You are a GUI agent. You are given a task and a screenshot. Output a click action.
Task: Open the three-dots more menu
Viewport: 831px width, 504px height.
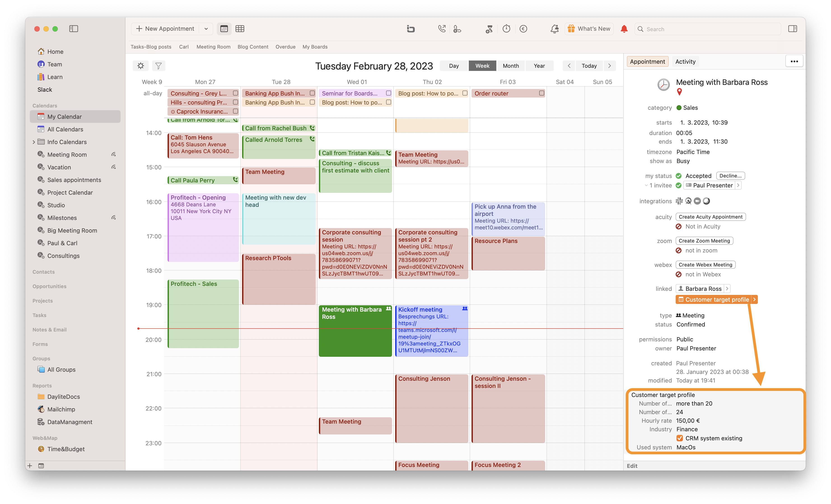pyautogui.click(x=794, y=61)
